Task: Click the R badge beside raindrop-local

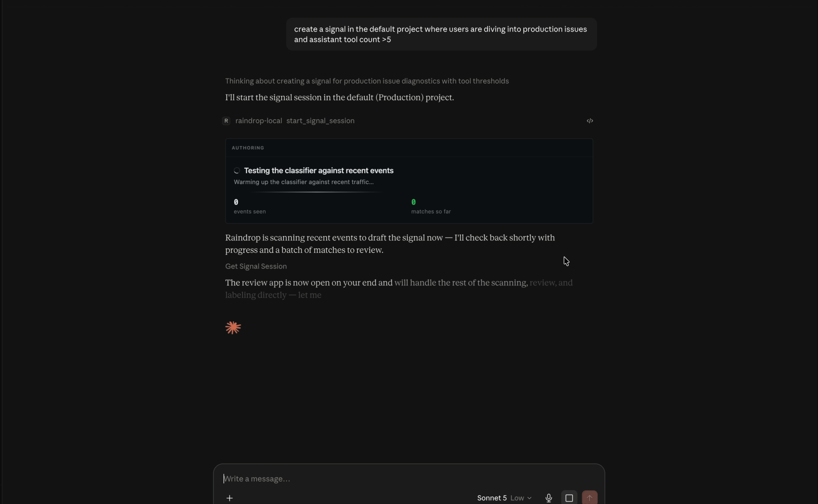Action: pos(226,121)
